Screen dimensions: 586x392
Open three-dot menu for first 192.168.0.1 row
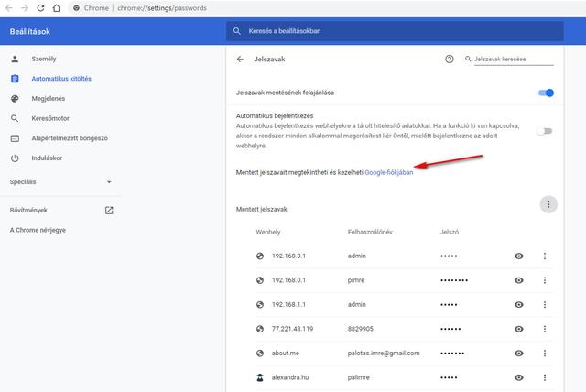[x=545, y=256]
